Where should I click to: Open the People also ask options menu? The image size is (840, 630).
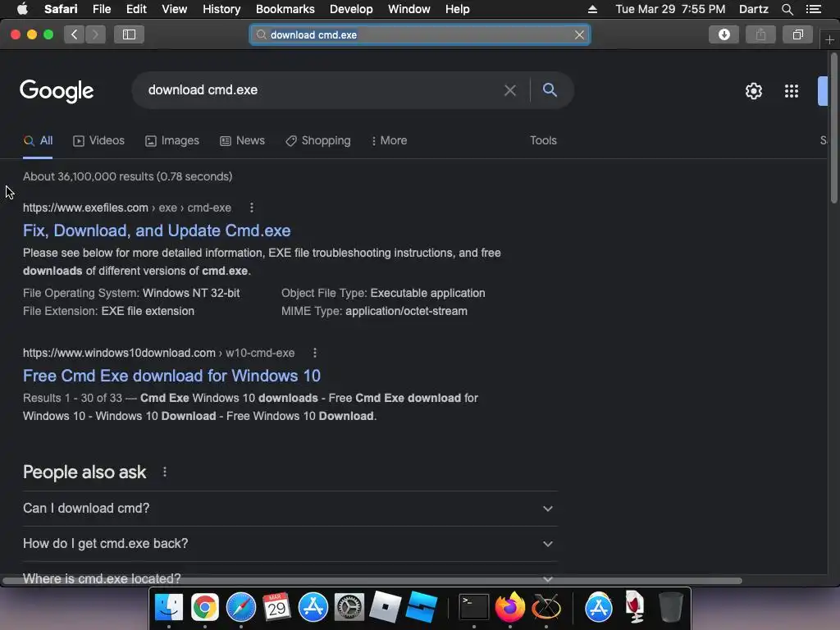click(x=164, y=472)
